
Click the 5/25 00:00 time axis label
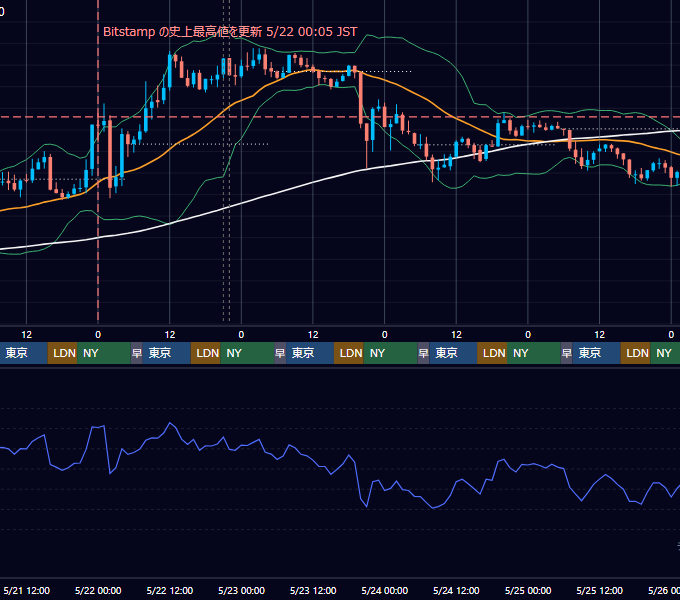tap(528, 590)
